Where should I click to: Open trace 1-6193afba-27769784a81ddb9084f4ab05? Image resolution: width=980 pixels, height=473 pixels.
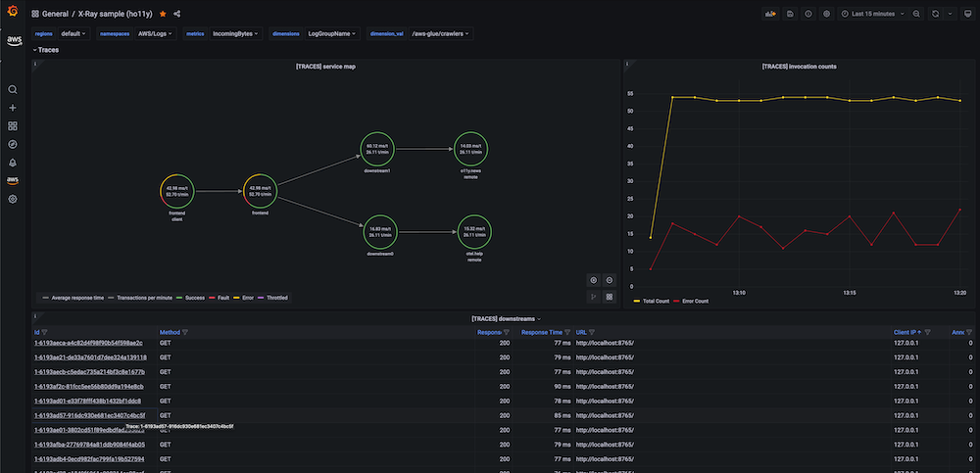tap(89, 445)
